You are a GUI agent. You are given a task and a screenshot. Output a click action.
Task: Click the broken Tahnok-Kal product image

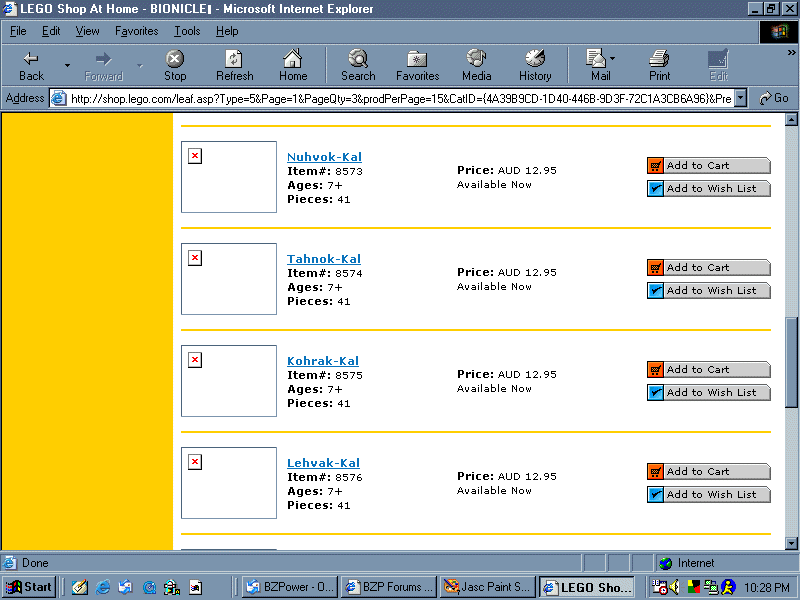coord(229,279)
